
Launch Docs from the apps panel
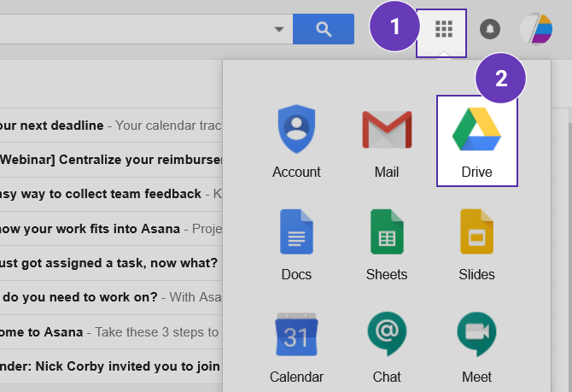296,244
